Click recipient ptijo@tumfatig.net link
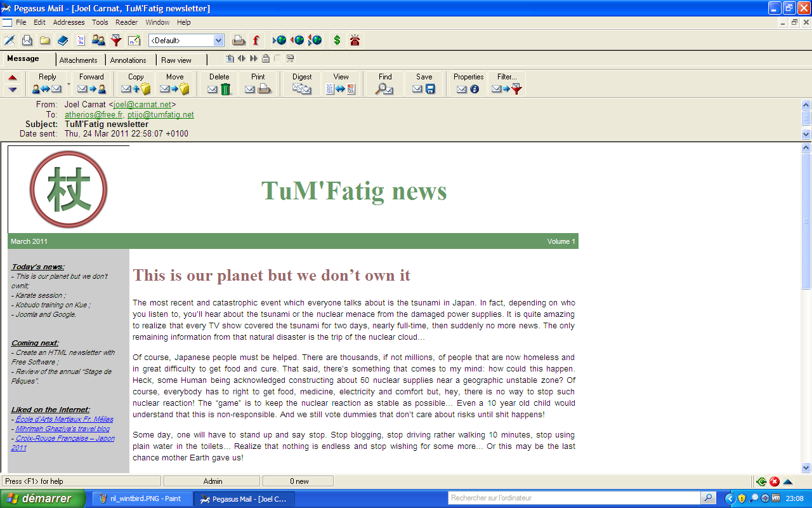 click(160, 115)
